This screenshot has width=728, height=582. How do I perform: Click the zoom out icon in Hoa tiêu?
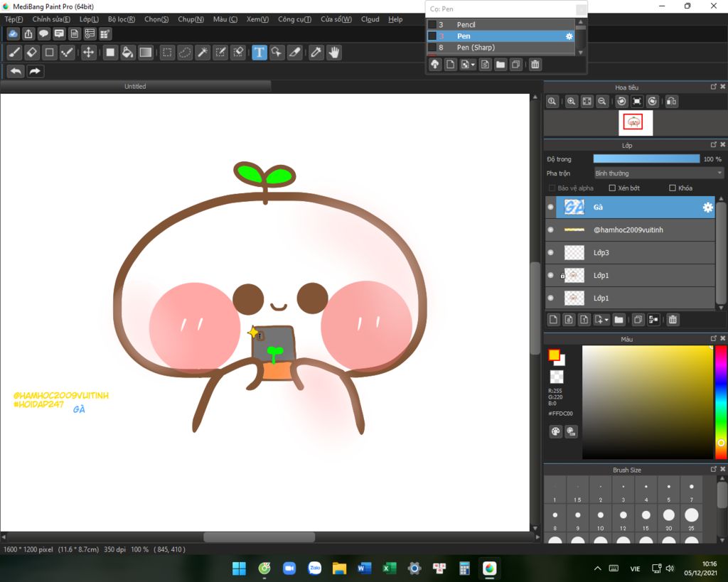[602, 101]
